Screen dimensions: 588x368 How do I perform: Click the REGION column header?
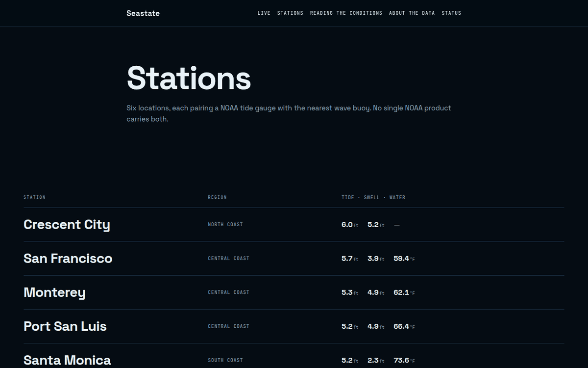pyautogui.click(x=217, y=197)
